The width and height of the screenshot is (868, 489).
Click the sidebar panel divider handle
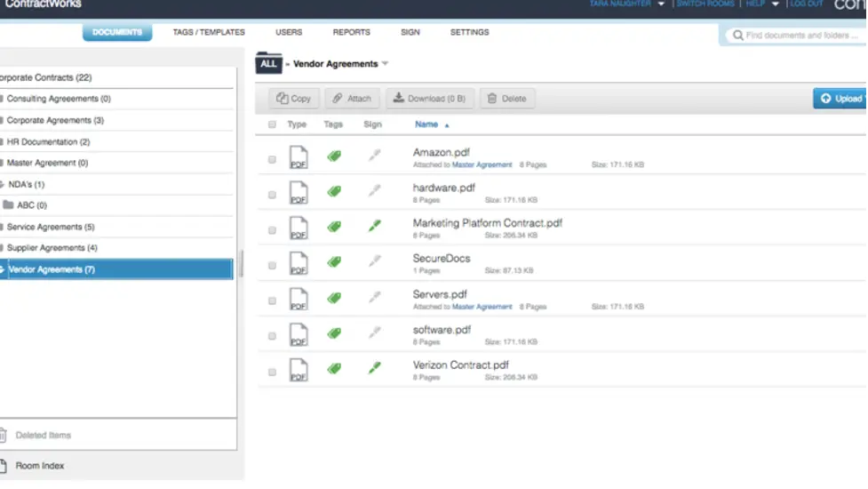(x=241, y=264)
